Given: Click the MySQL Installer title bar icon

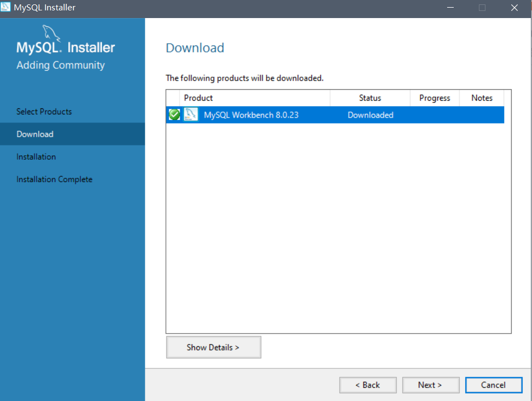Looking at the screenshot, I should point(5,7).
